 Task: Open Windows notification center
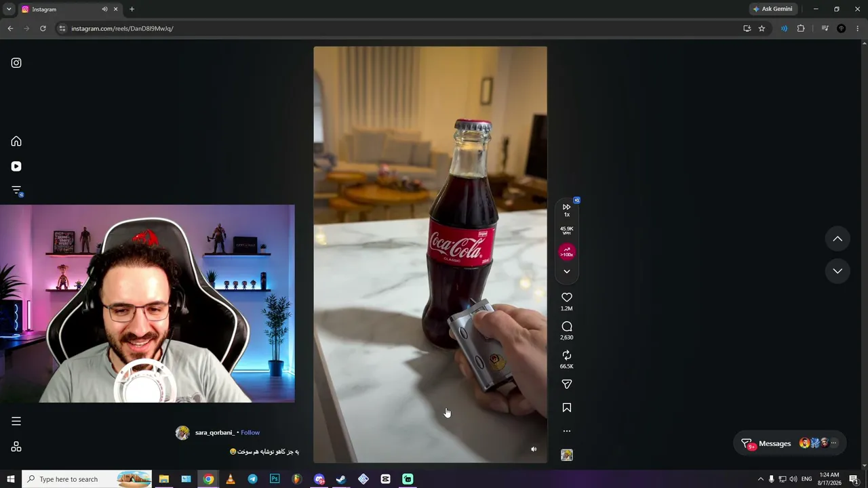pyautogui.click(x=854, y=479)
